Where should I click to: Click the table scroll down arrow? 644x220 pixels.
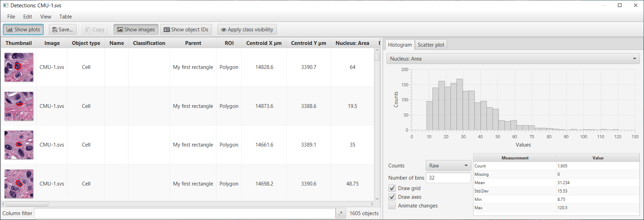(x=377, y=198)
